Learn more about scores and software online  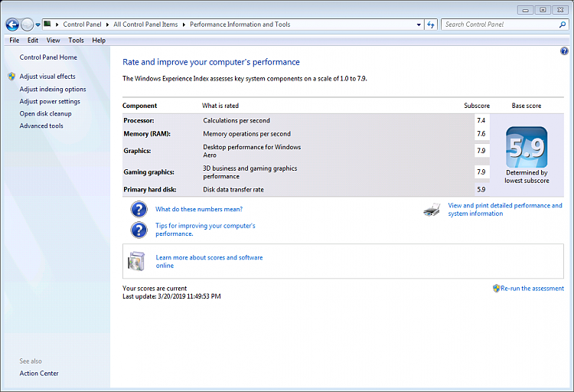[x=210, y=262]
